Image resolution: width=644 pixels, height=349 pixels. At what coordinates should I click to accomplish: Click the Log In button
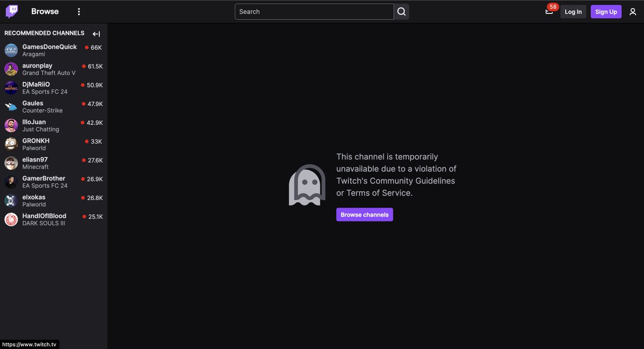573,12
